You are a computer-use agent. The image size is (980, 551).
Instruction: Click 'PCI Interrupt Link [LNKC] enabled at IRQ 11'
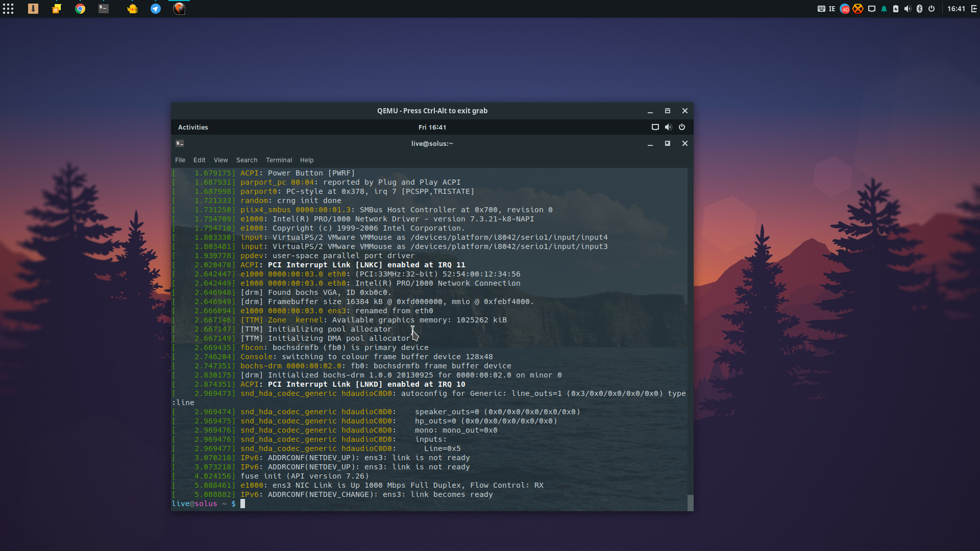pos(366,265)
